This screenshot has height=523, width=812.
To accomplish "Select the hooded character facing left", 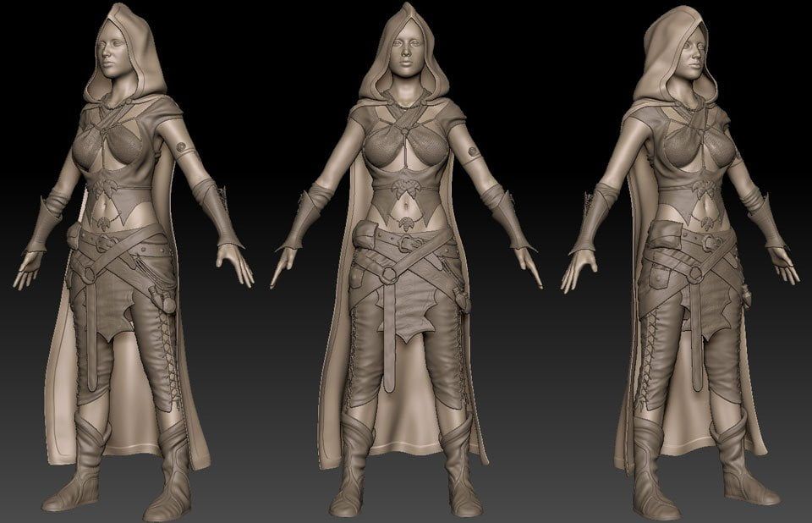I will tap(134, 261).
